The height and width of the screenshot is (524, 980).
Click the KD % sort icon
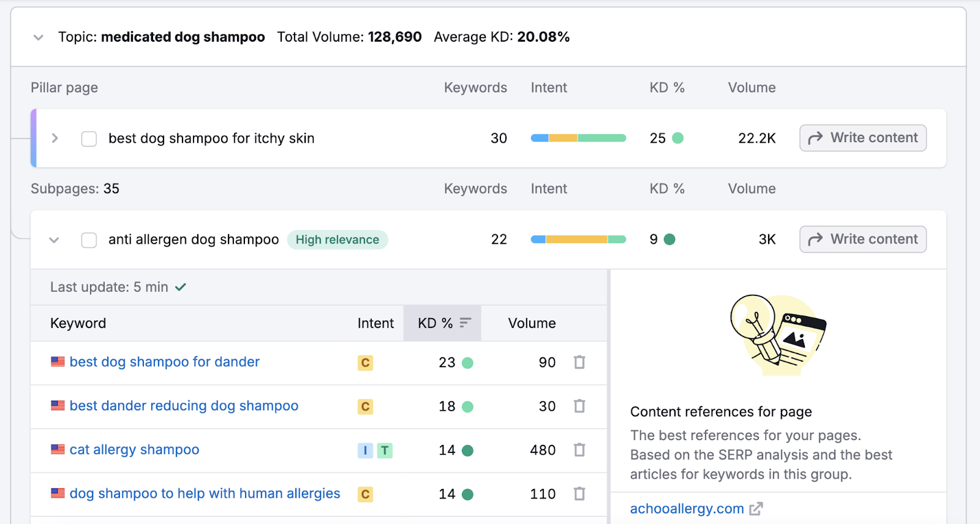466,323
